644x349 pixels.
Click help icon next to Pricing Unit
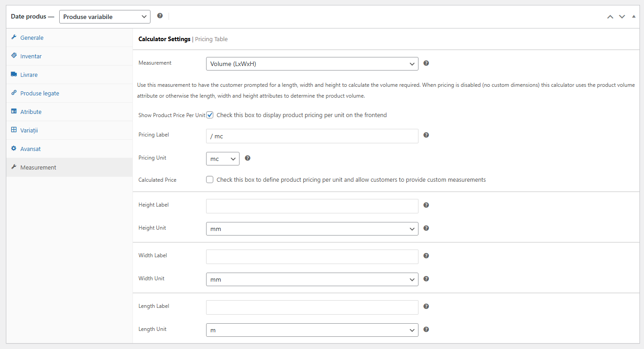pyautogui.click(x=247, y=158)
